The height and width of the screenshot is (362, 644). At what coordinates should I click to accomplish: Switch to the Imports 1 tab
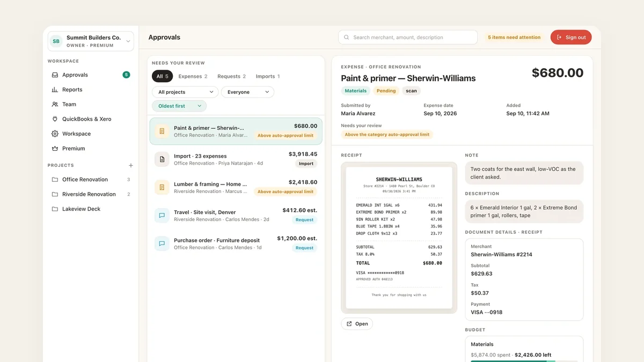pos(267,77)
